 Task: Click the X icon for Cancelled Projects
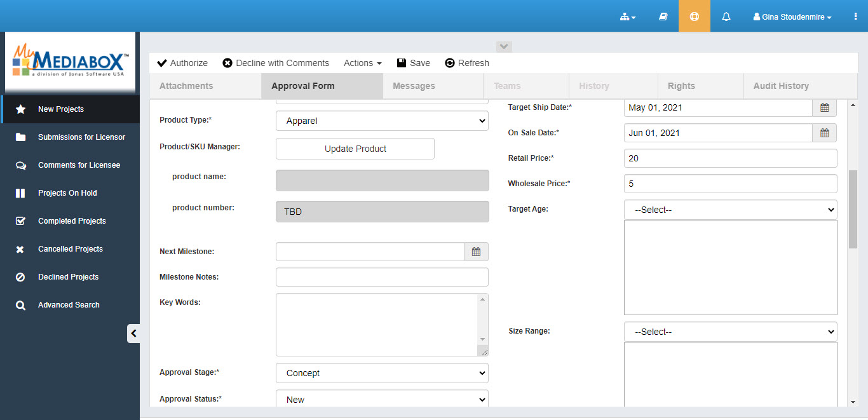click(x=20, y=249)
